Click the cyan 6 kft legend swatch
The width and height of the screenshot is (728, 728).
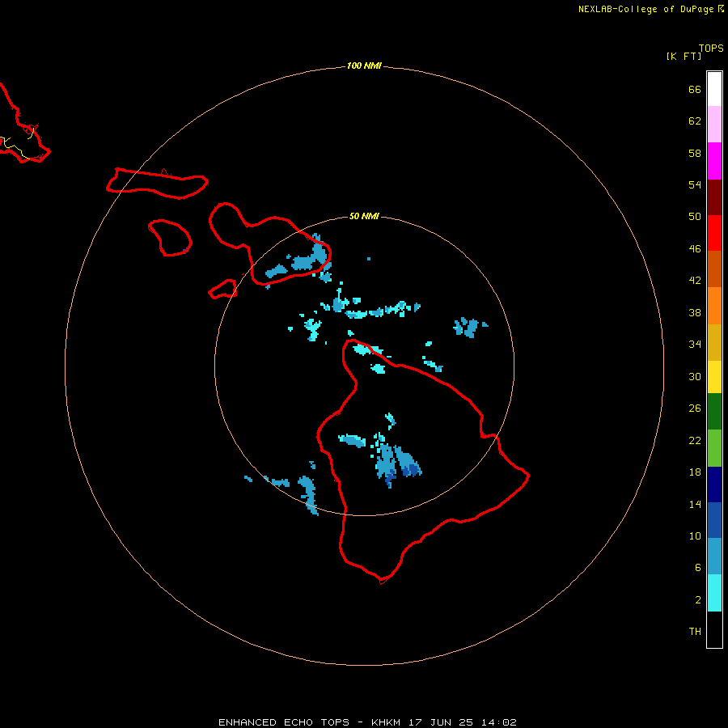click(714, 593)
